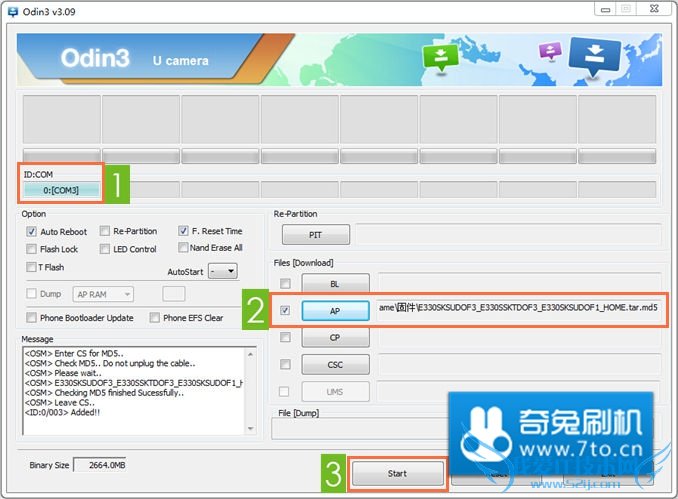This screenshot has height=499, width=678.
Task: Enable the LED Control checkbox
Action: click(104, 249)
